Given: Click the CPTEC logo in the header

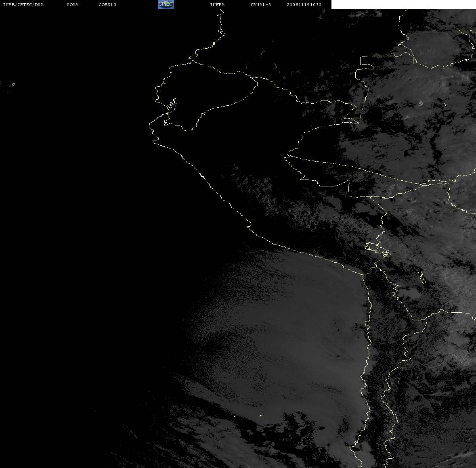Looking at the screenshot, I should click(166, 4).
